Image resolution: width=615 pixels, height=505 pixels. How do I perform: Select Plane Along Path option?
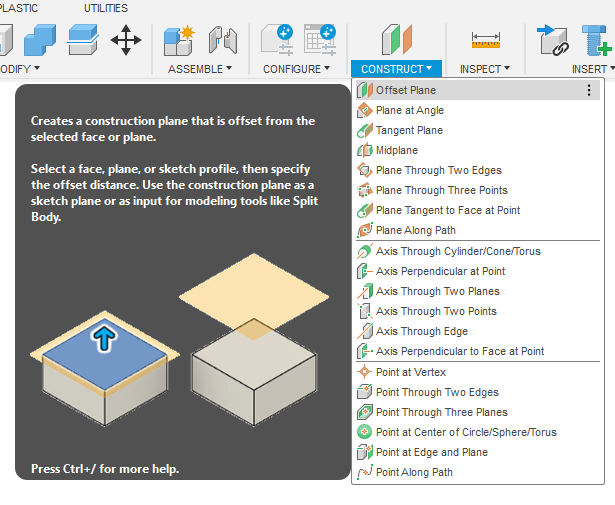[415, 230]
